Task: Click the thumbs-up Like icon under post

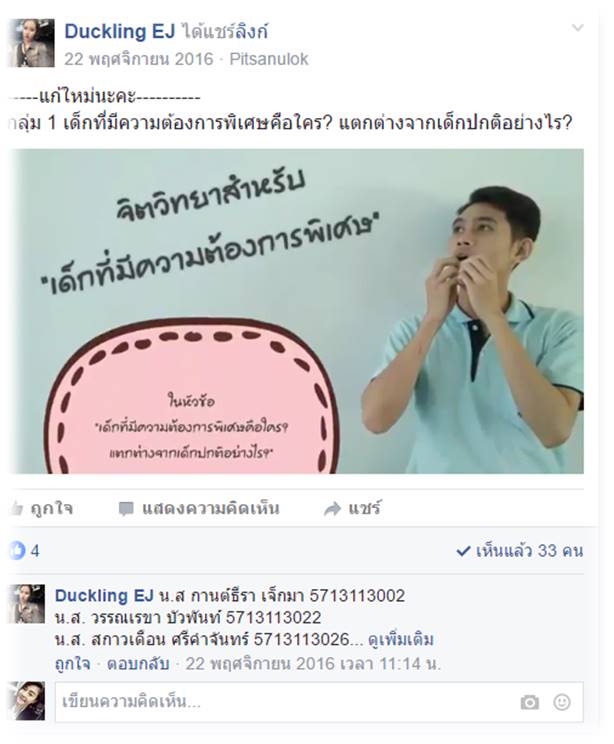Action: click(16, 509)
